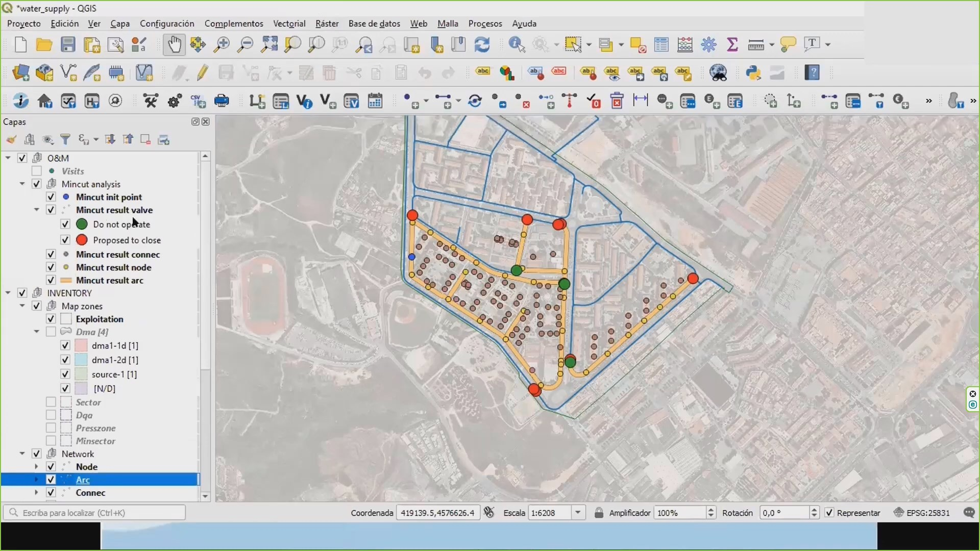Save project with floppy disk icon
The image size is (980, 551).
point(68,45)
